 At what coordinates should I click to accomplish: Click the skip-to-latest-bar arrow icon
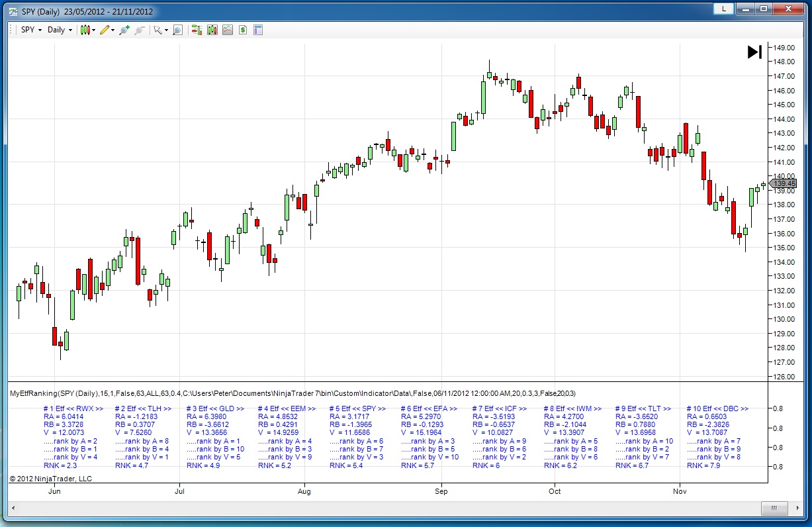[754, 52]
